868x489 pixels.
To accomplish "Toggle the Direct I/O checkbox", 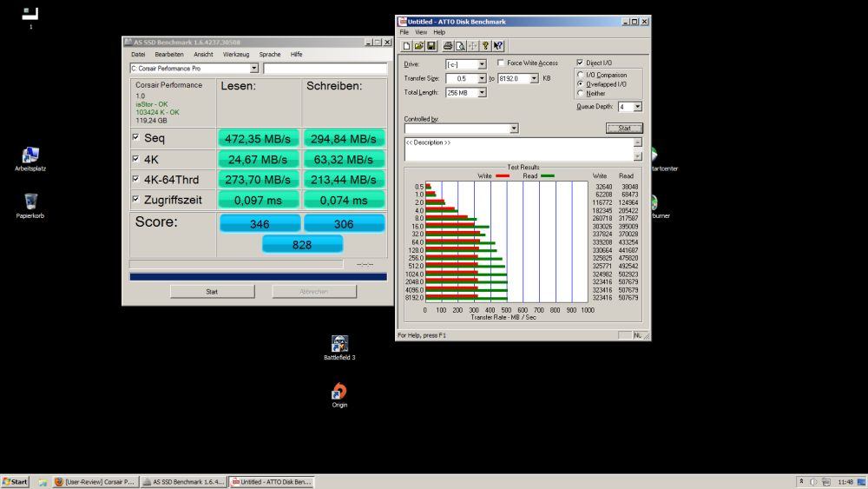I will pyautogui.click(x=580, y=63).
